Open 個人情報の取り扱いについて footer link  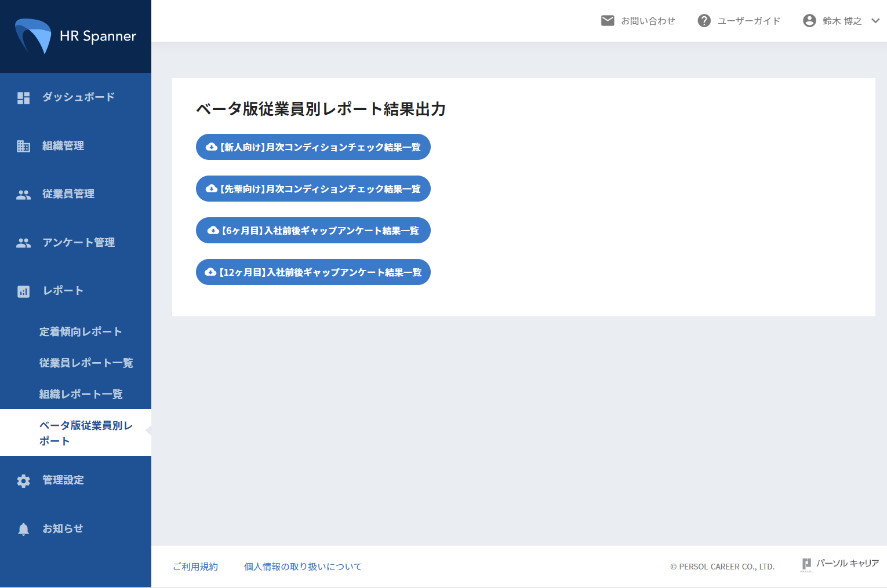tap(303, 567)
